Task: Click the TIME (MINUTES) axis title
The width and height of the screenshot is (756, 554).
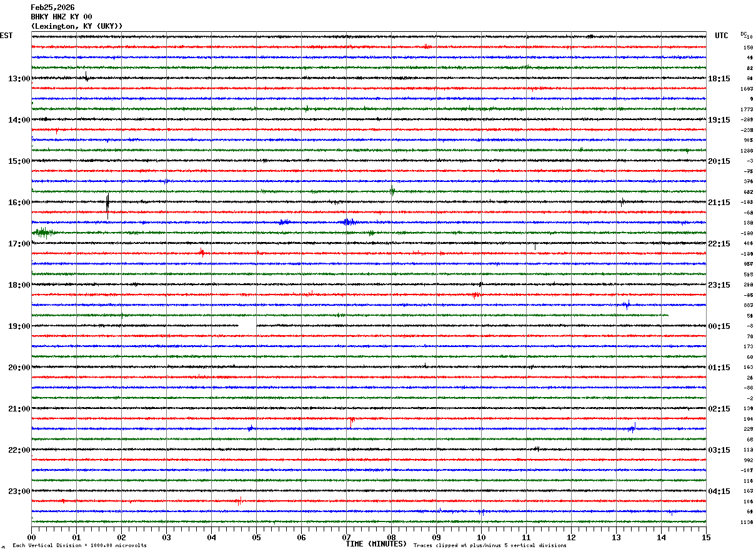Action: [376, 544]
